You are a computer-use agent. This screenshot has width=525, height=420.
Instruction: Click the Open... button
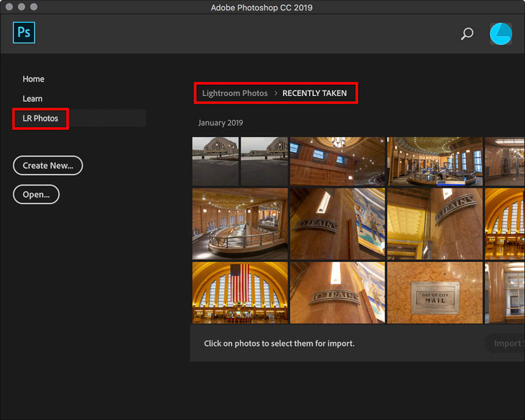coord(36,194)
